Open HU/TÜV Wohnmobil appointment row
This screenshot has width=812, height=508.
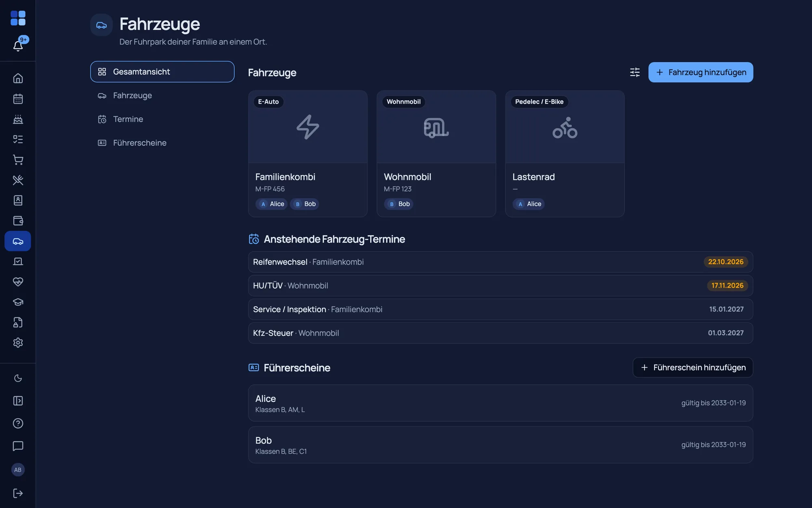(500, 286)
